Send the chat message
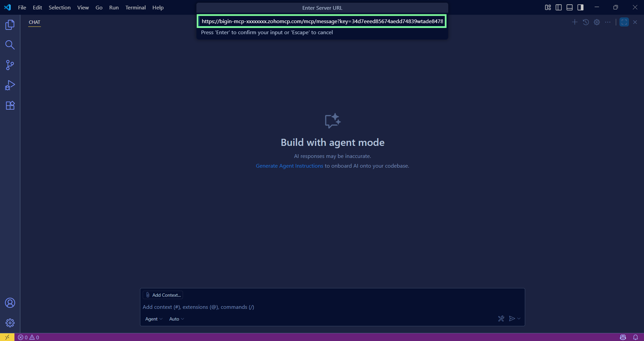The image size is (644, 341). tap(512, 319)
